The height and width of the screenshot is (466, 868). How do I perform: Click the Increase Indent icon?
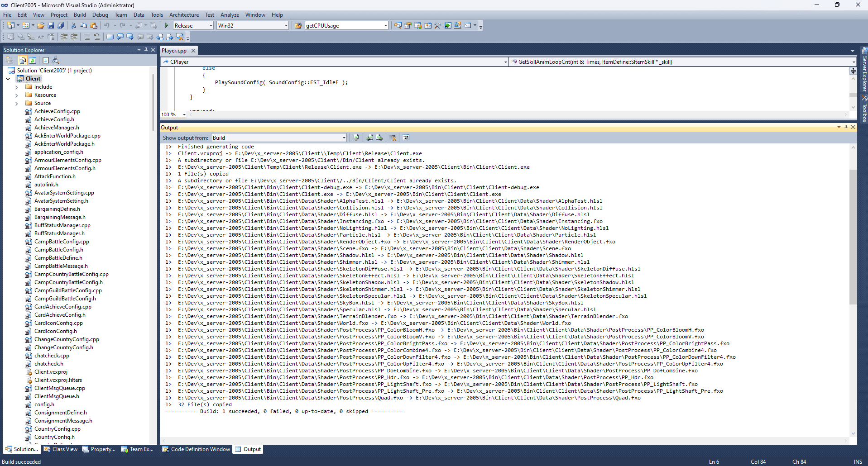pyautogui.click(x=74, y=37)
